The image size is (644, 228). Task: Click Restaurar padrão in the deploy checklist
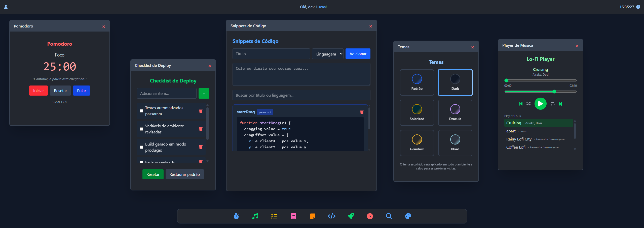click(x=184, y=174)
